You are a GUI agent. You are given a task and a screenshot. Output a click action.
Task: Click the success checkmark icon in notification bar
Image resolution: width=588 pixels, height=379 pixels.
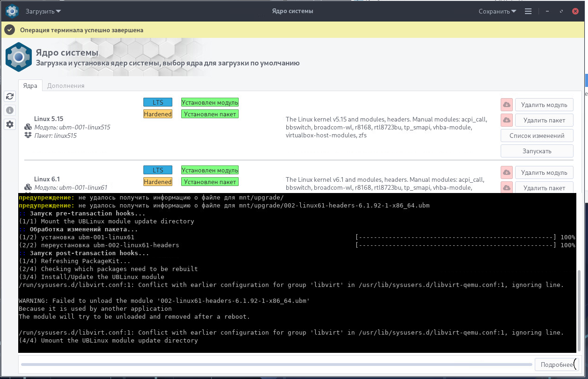(x=10, y=30)
